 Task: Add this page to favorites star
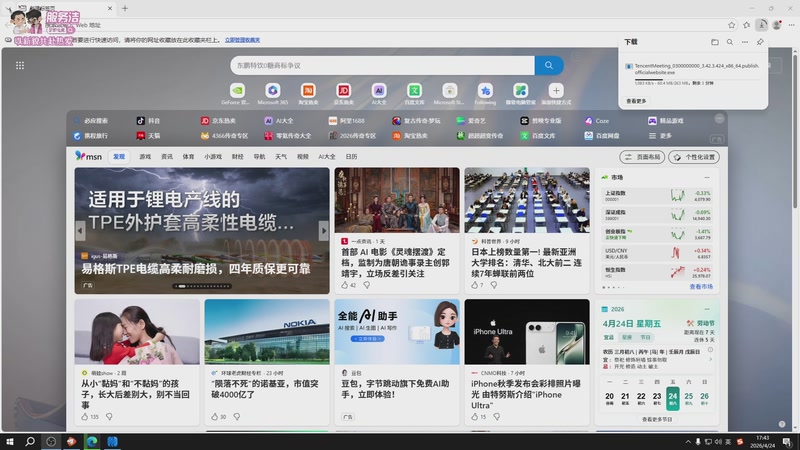tap(732, 25)
